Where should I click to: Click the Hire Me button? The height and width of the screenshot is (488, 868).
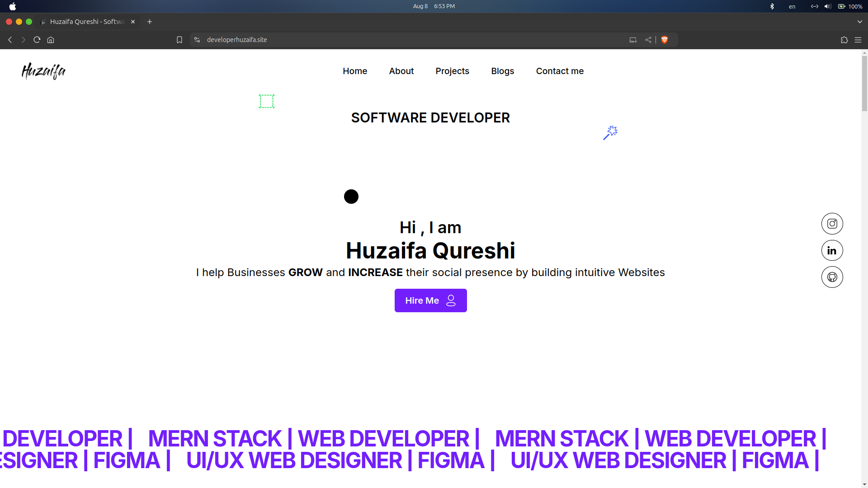click(x=430, y=300)
